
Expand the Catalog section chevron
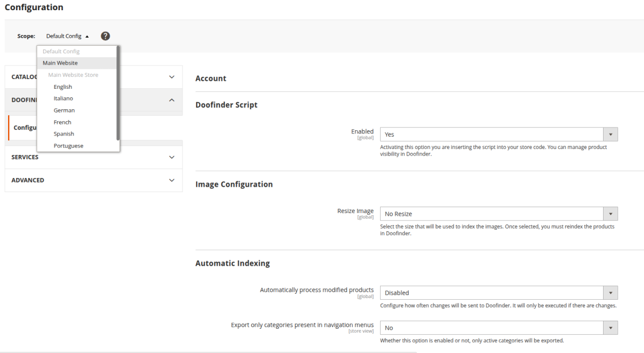coord(172,77)
